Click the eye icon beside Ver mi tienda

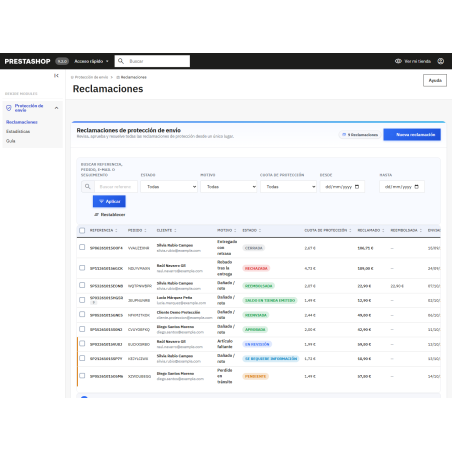398,61
